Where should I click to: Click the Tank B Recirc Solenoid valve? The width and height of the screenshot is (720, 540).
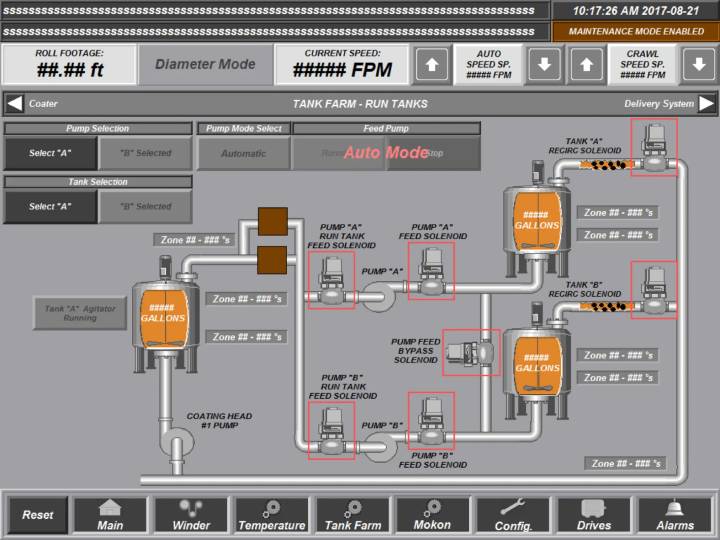click(654, 290)
